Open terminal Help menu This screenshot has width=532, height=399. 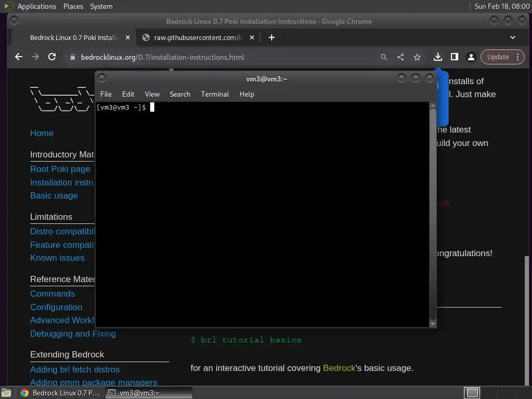click(247, 95)
